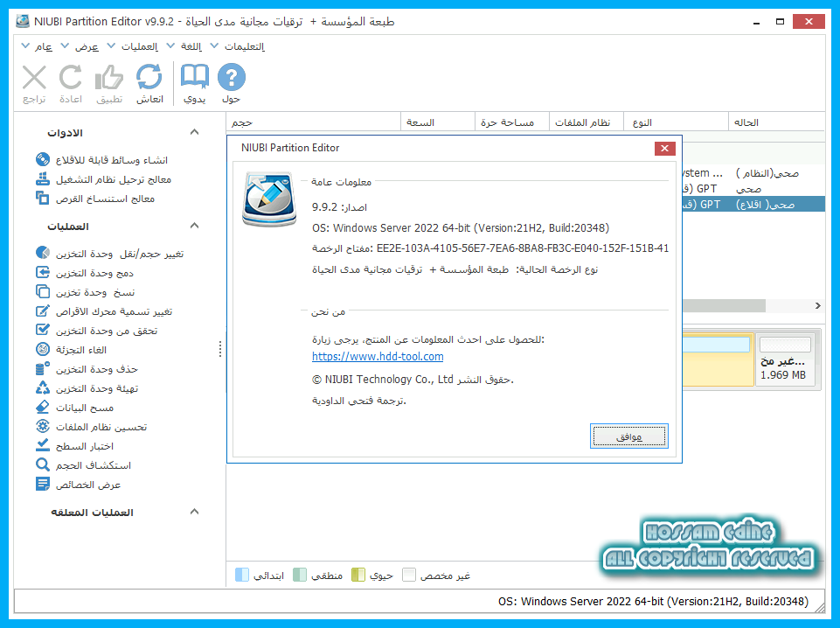Click the surface test icon
Viewport: 840px width, 628px height.
click(x=43, y=446)
